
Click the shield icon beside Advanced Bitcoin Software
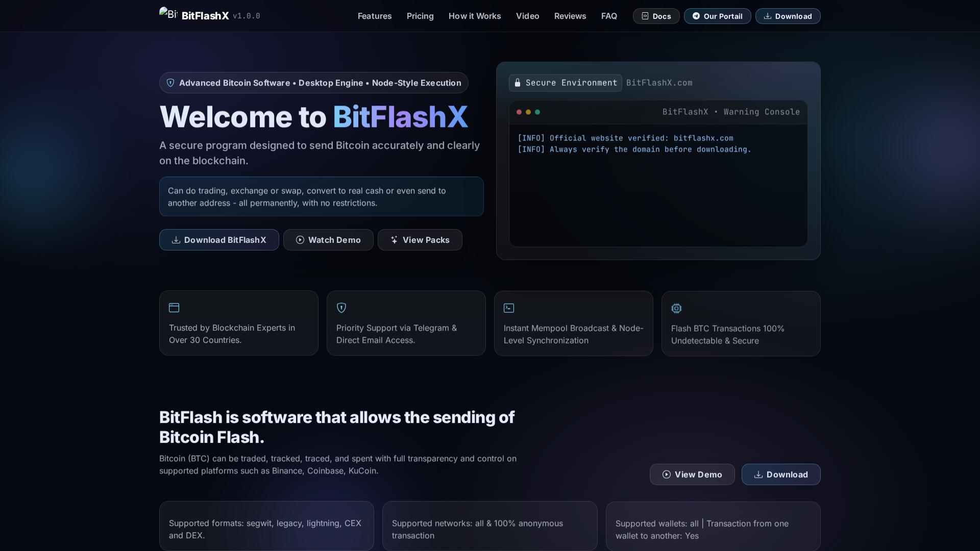click(170, 83)
